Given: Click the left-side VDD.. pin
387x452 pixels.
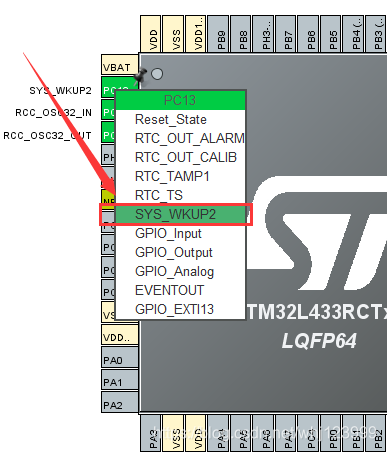Looking at the screenshot, I should pyautogui.click(x=120, y=334).
